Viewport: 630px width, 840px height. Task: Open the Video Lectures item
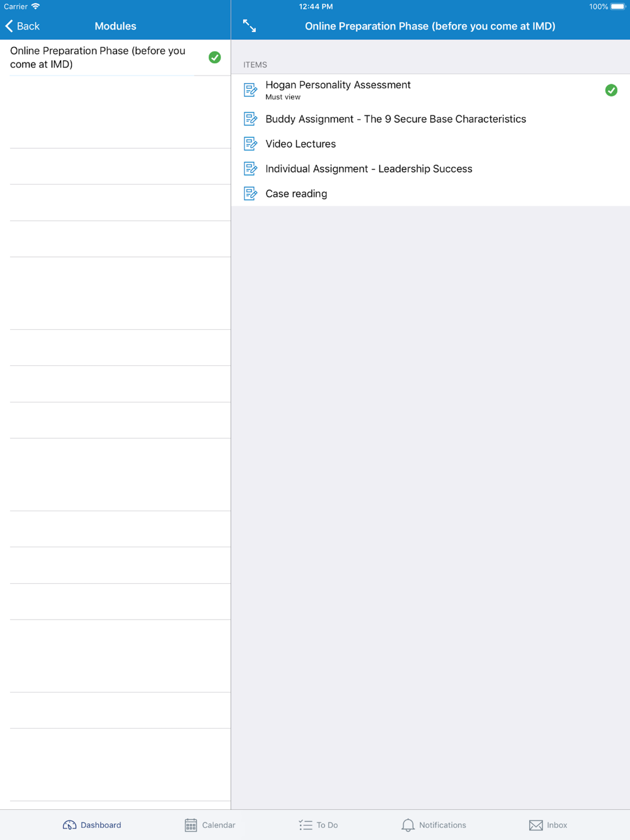pyautogui.click(x=301, y=144)
